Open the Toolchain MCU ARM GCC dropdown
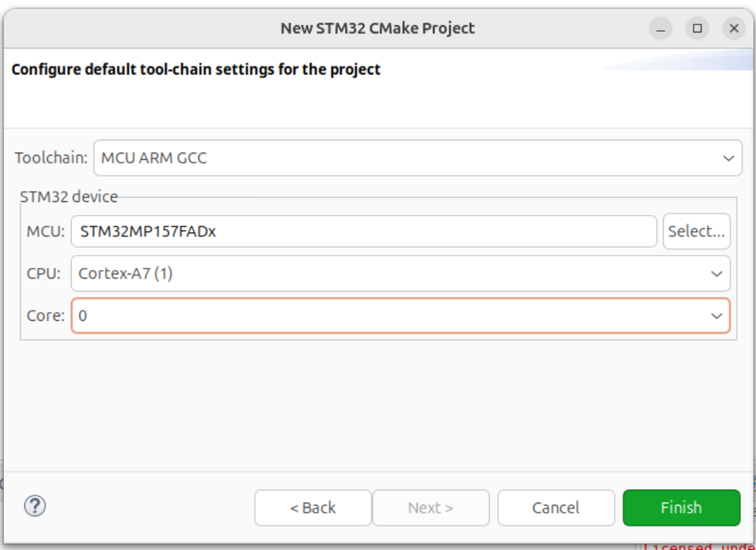756x550 pixels. (x=418, y=158)
